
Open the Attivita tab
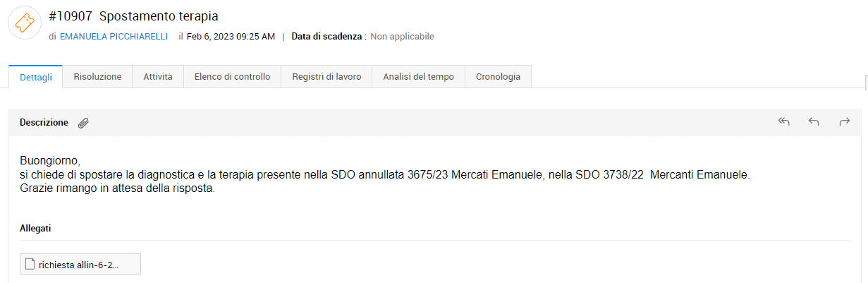point(158,77)
